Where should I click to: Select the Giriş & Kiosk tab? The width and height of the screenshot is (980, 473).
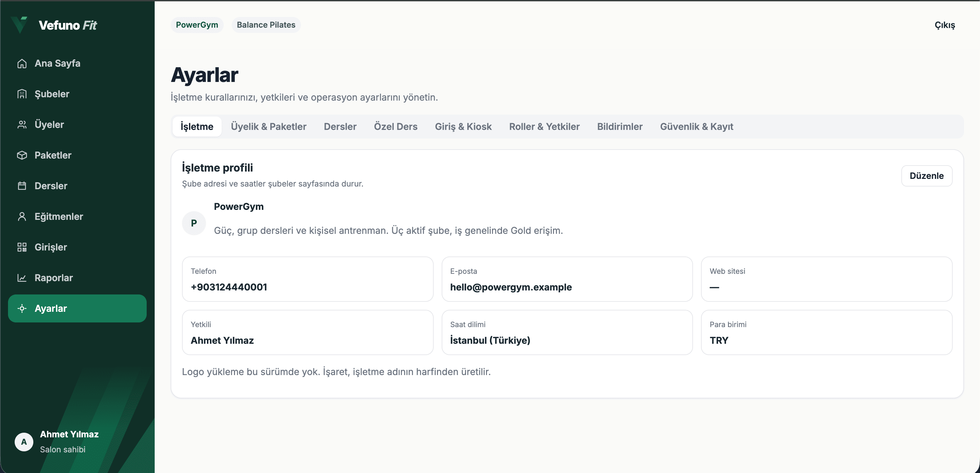[x=463, y=127]
